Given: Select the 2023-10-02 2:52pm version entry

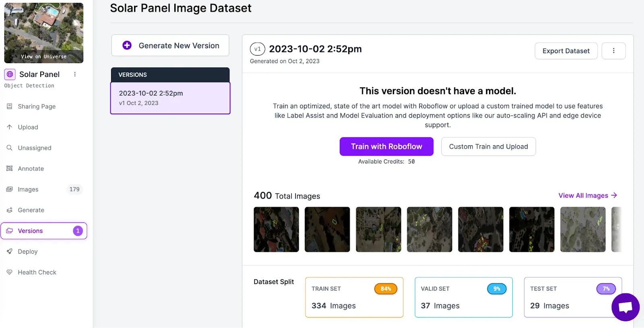Looking at the screenshot, I should coord(170,98).
